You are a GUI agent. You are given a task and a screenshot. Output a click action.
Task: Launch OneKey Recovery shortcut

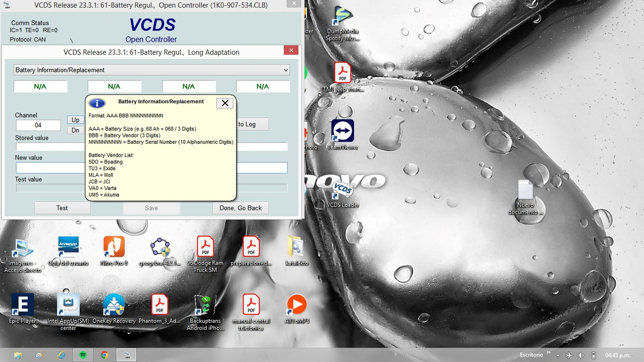(x=114, y=309)
